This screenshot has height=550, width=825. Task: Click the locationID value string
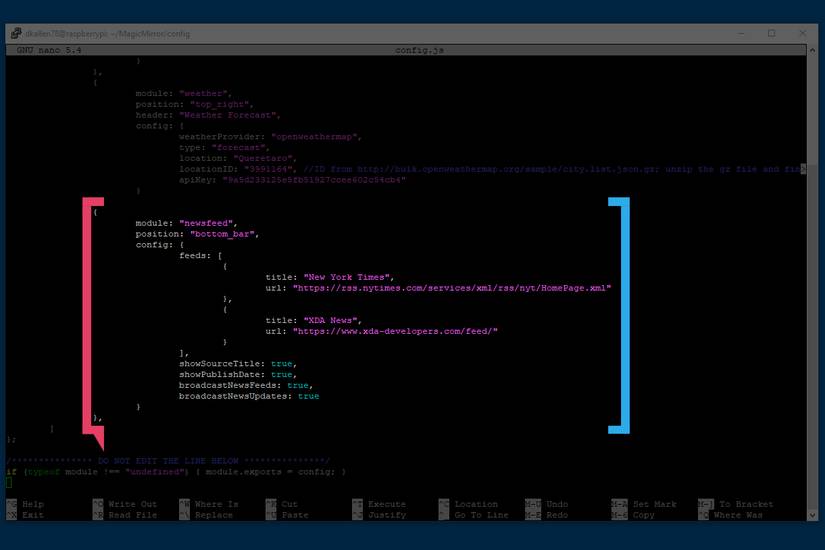click(x=268, y=169)
